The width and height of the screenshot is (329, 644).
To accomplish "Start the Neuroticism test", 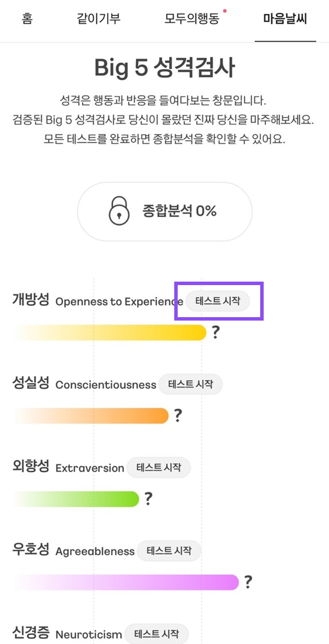I will click(x=156, y=634).
